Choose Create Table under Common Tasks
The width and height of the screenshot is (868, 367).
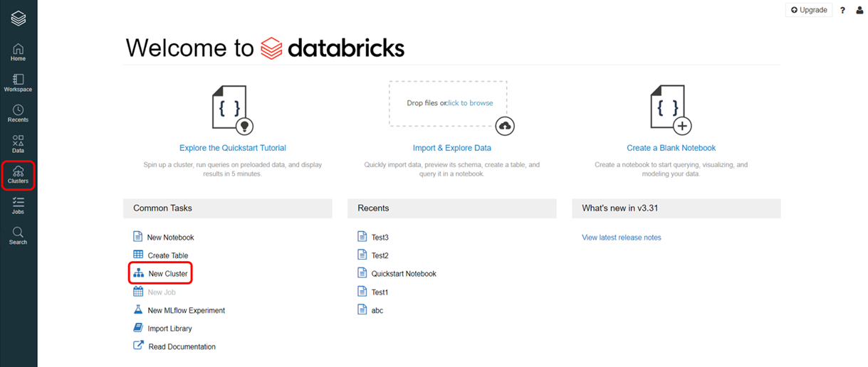168,255
